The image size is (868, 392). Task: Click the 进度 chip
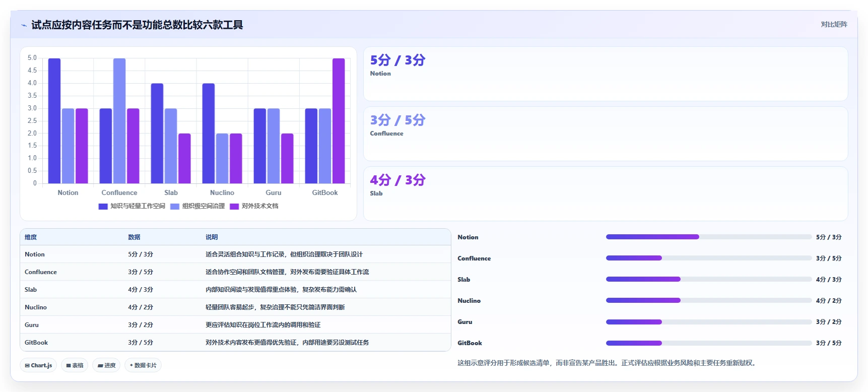pyautogui.click(x=106, y=365)
